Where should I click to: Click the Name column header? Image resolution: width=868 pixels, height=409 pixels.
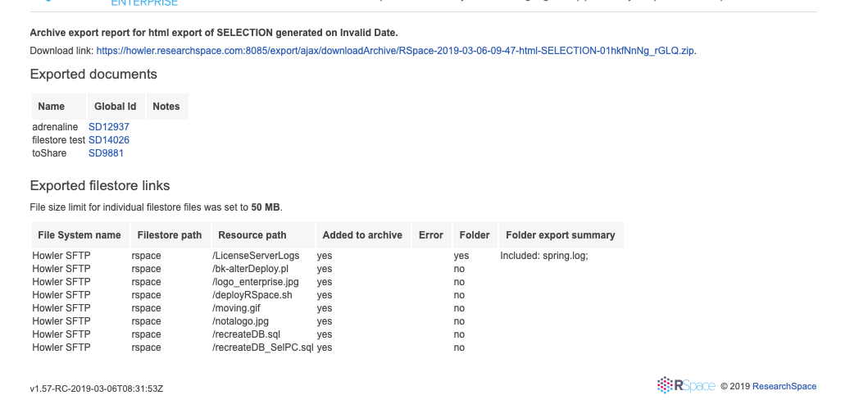click(52, 107)
